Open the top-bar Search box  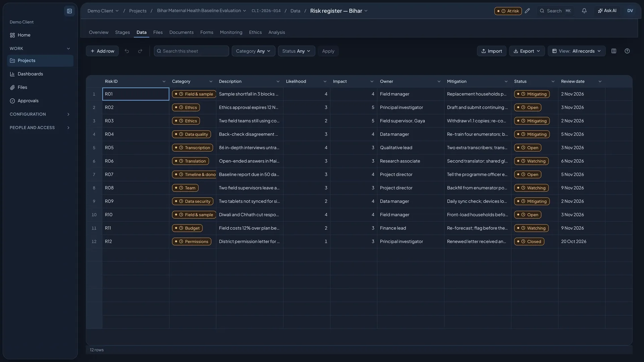pos(555,11)
